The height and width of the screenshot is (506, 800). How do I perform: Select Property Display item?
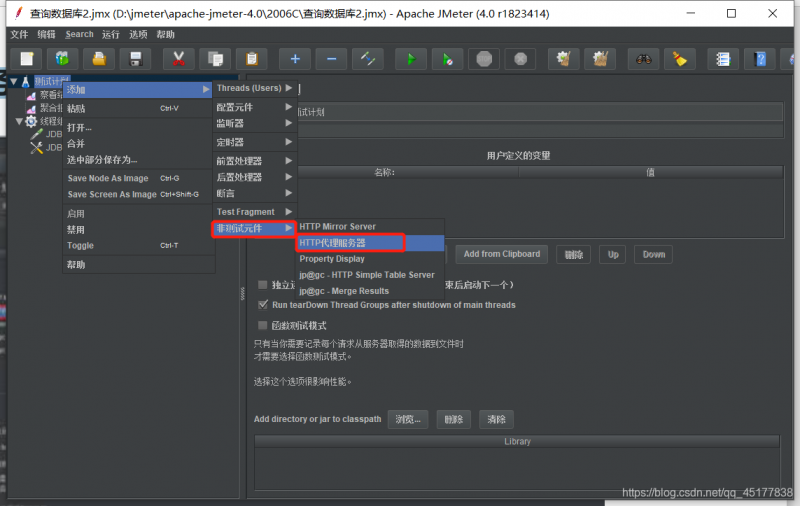pyautogui.click(x=370, y=259)
